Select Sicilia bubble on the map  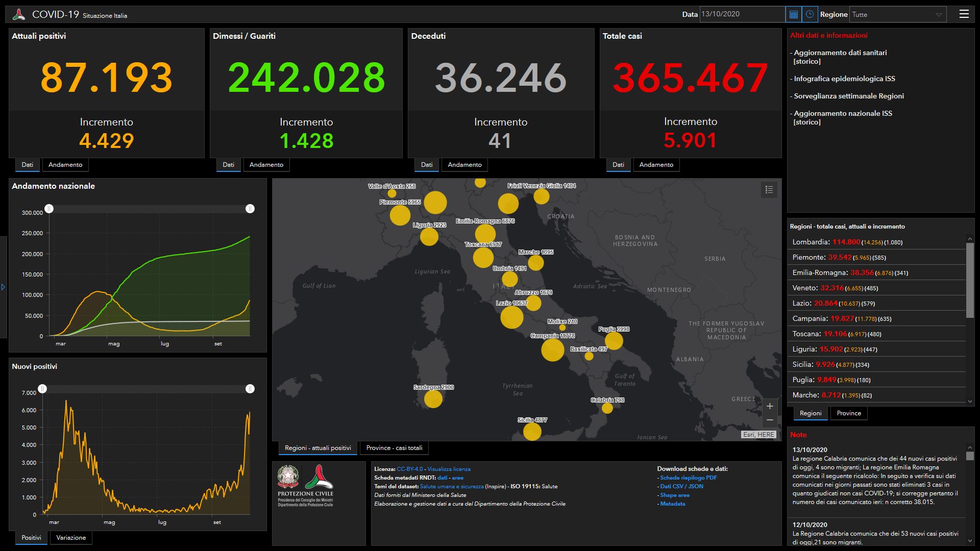click(532, 432)
